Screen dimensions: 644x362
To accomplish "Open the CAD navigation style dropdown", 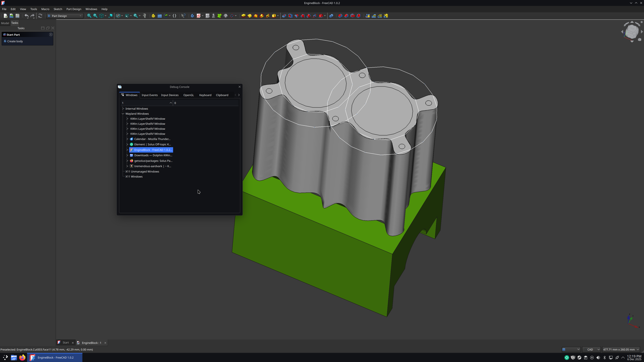I will point(591,350).
